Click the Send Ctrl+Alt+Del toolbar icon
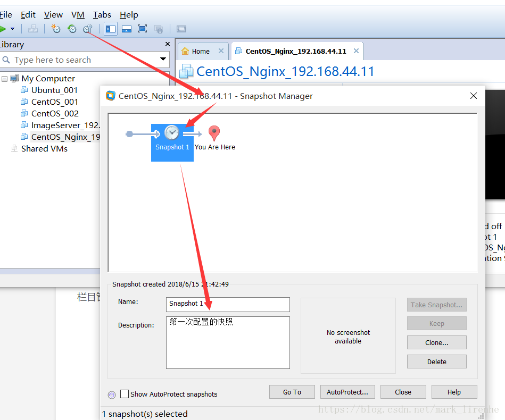This screenshot has height=420, width=505. click(33, 29)
